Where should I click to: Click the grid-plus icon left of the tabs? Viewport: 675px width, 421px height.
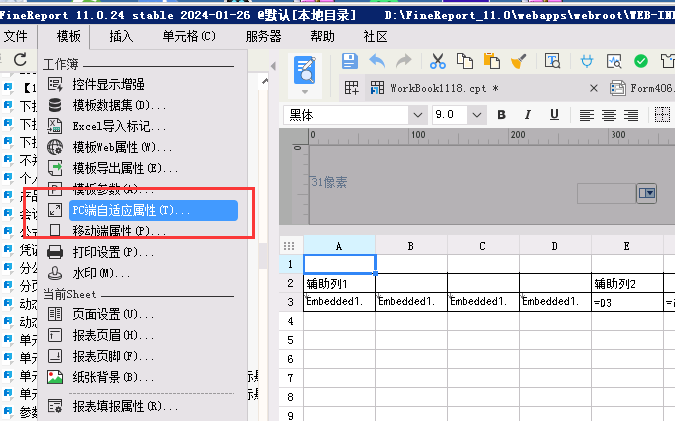click(x=351, y=88)
